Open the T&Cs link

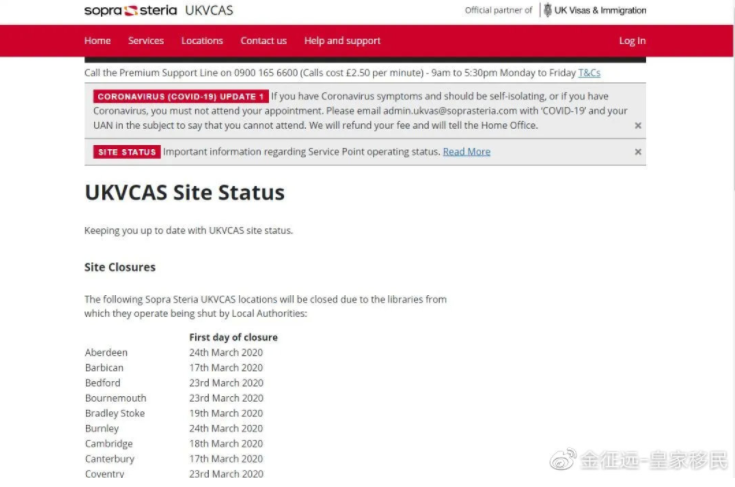[x=589, y=73]
